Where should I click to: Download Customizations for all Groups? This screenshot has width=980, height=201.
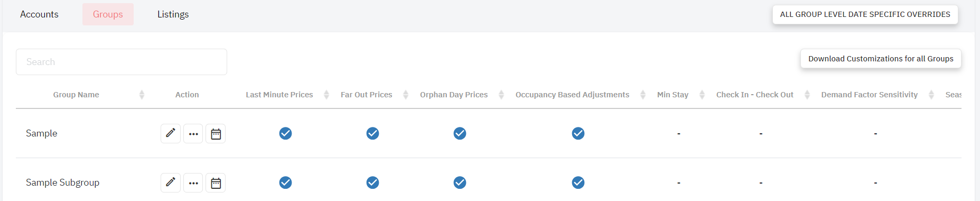[881, 59]
